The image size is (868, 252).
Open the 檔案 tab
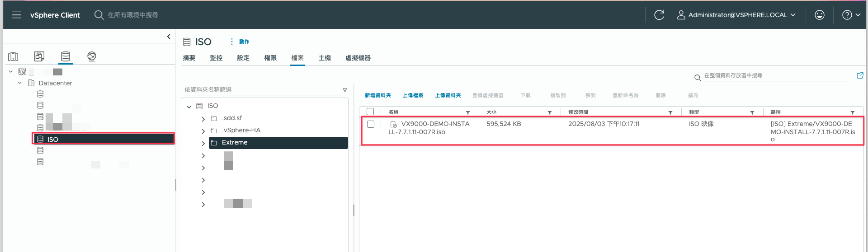tap(297, 58)
